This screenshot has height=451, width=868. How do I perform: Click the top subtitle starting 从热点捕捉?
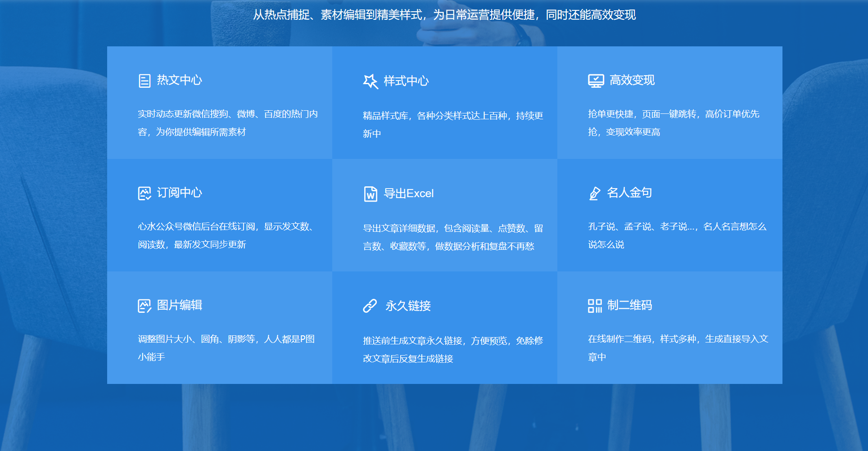444,15
